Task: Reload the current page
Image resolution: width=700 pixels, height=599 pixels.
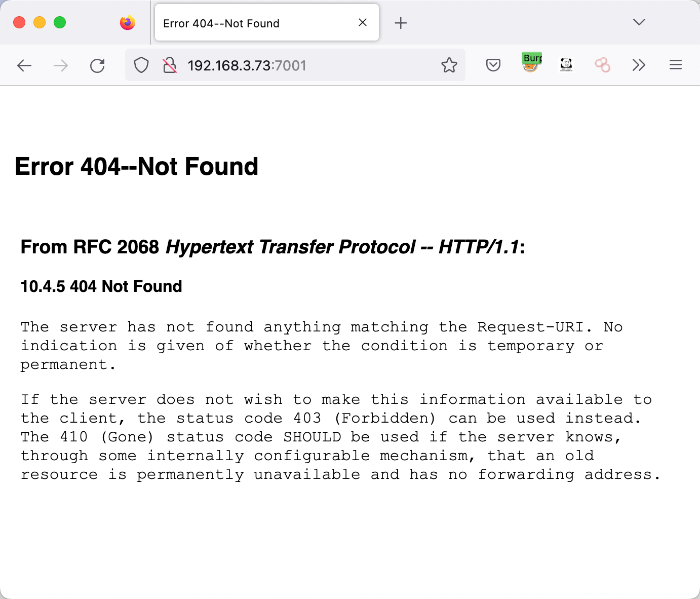Action: tap(97, 65)
